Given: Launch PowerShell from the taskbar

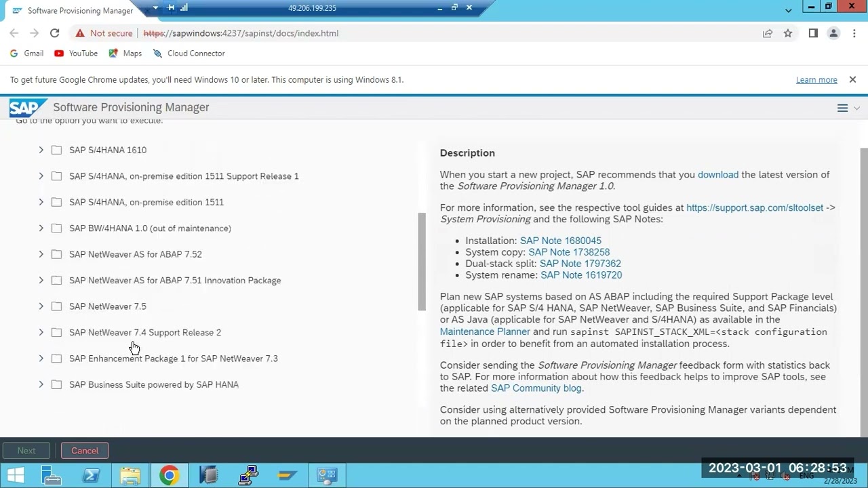Looking at the screenshot, I should (x=91, y=475).
